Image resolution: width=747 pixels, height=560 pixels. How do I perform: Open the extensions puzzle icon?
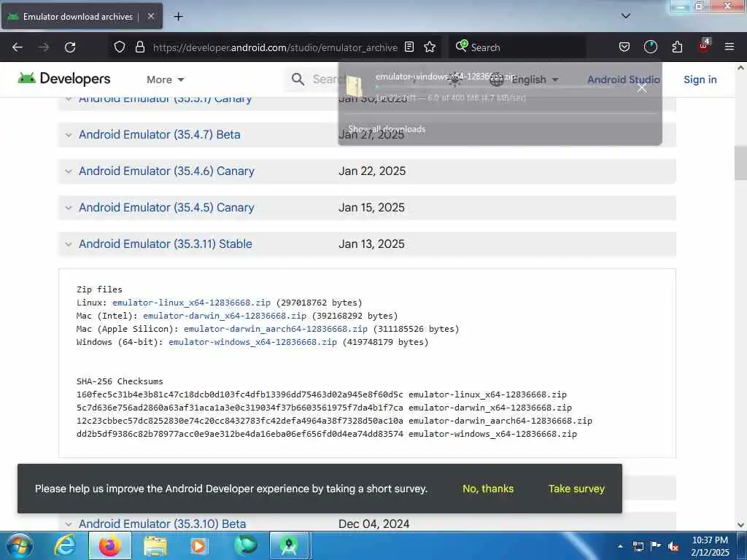pyautogui.click(x=677, y=47)
